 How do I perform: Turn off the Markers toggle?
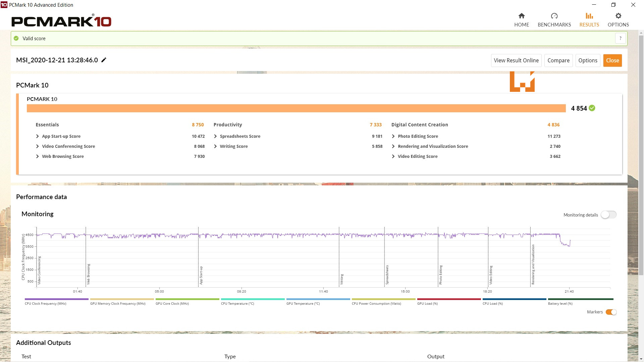tap(611, 312)
